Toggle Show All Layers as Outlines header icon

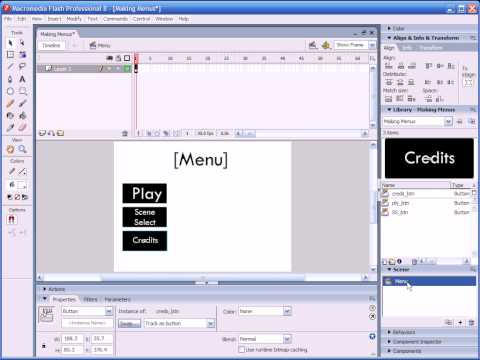coord(127,58)
